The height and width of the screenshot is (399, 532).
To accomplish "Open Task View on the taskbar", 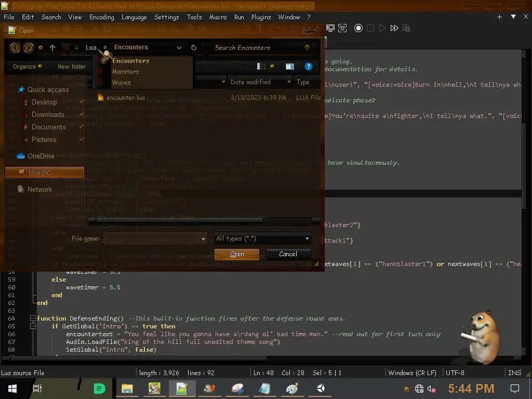I will pyautogui.click(x=37, y=389).
